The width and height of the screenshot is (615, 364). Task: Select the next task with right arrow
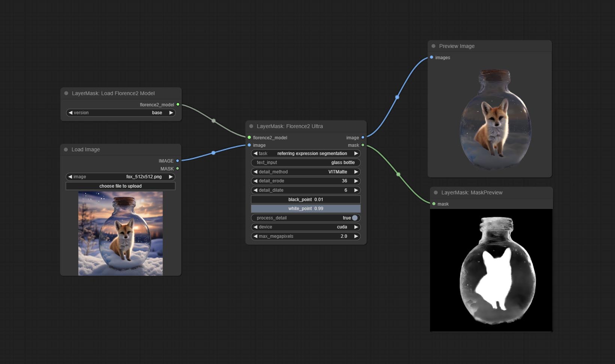(x=356, y=154)
